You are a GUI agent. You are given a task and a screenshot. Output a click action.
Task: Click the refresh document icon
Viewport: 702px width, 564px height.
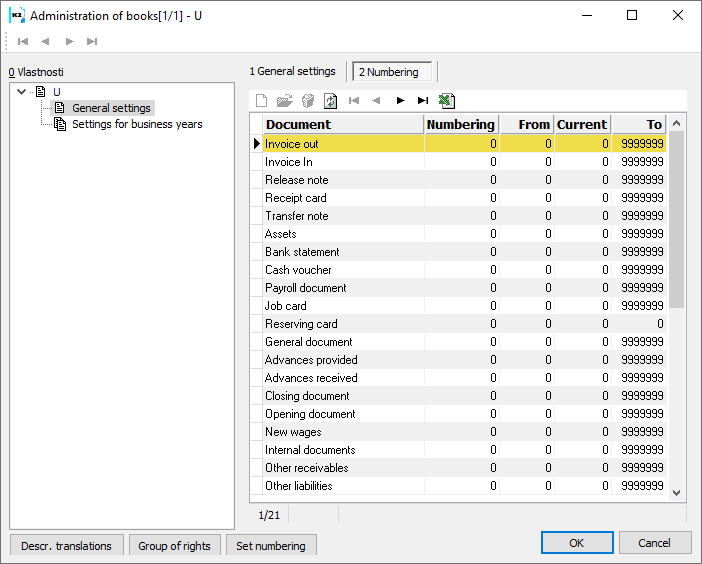tap(330, 100)
